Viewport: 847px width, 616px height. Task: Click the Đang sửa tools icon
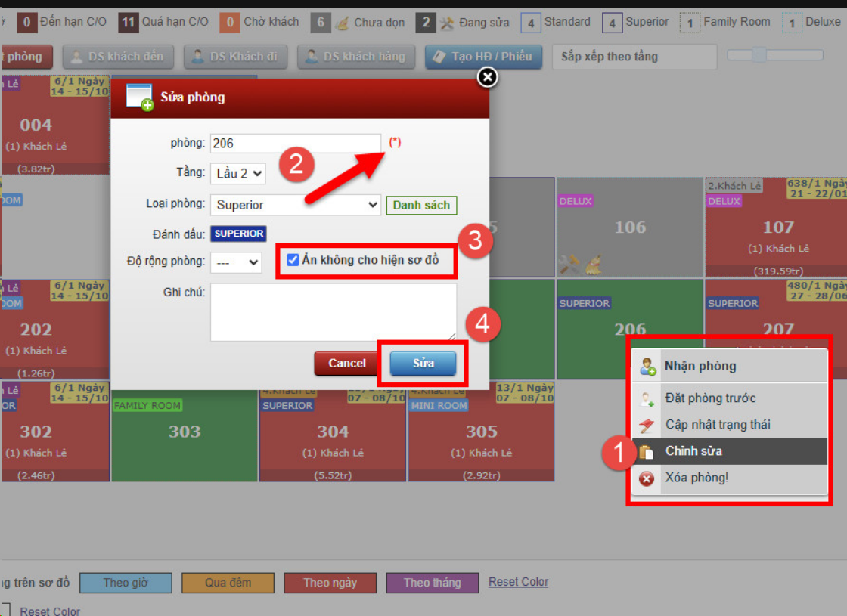click(447, 23)
